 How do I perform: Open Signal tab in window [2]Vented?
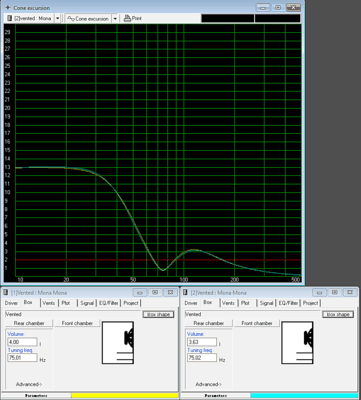tap(267, 303)
